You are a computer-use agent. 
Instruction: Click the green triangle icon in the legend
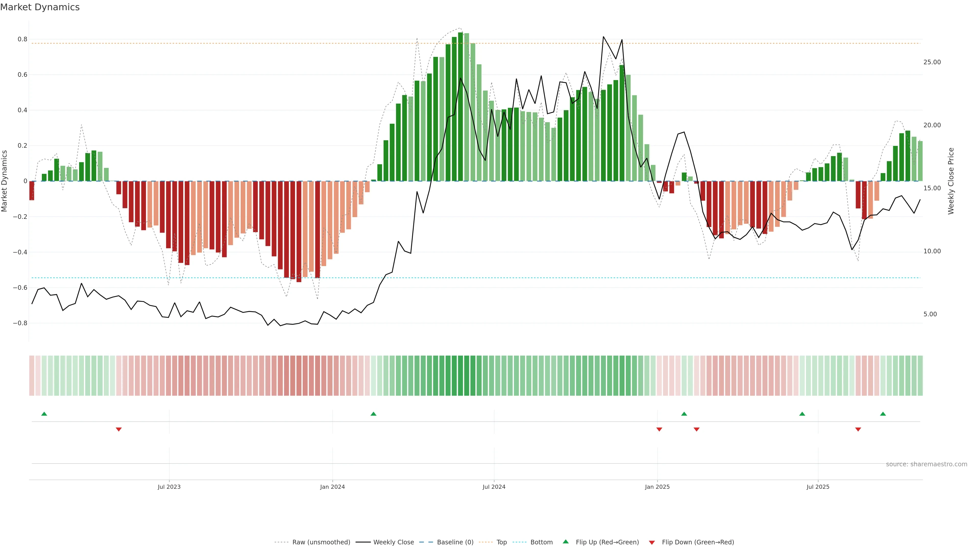(566, 542)
